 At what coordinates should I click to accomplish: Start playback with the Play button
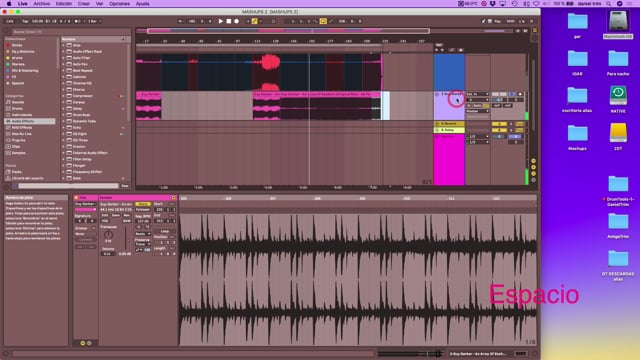coord(221,21)
